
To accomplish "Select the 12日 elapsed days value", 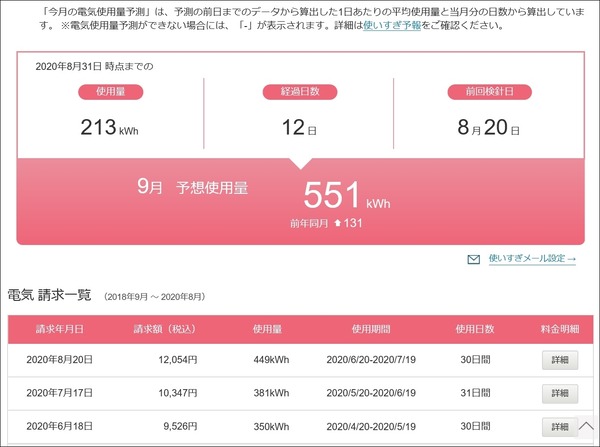I will click(299, 127).
